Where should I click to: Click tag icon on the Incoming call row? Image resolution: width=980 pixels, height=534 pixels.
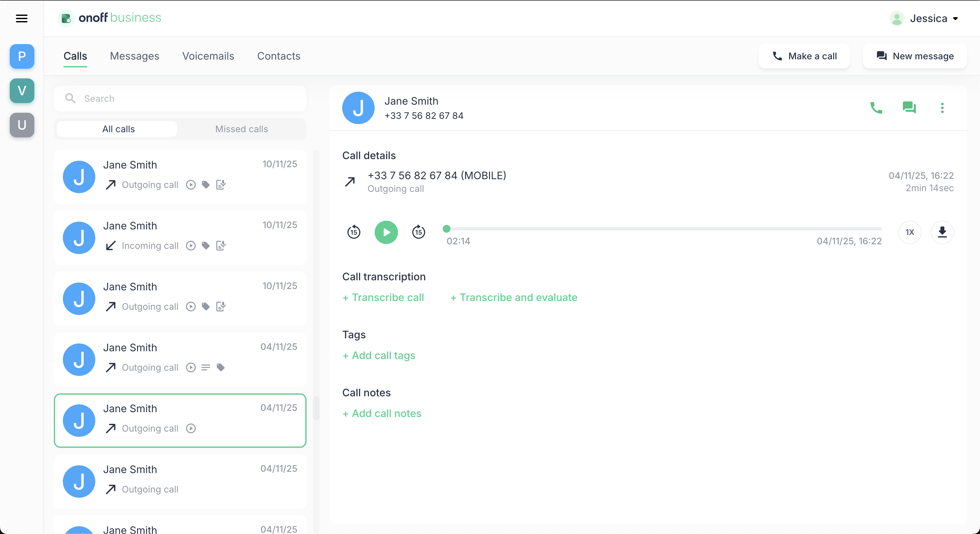click(206, 246)
